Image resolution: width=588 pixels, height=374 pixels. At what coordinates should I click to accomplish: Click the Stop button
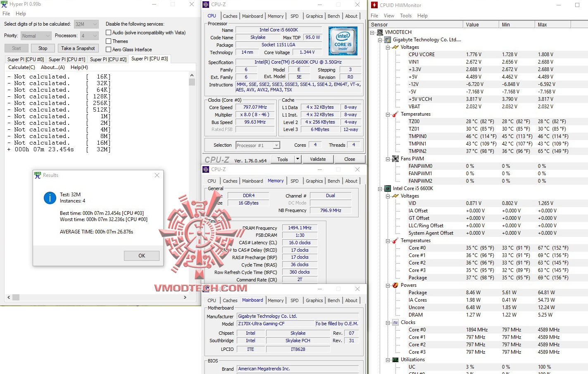43,48
